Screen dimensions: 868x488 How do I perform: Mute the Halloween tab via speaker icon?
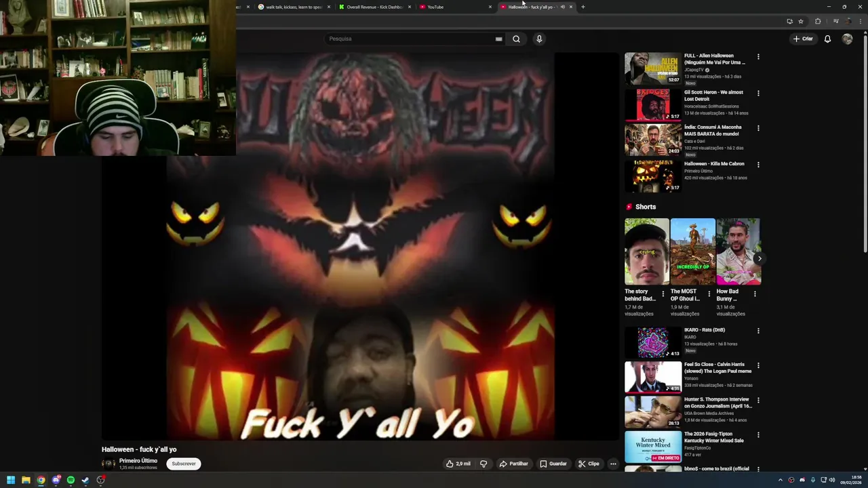(562, 7)
